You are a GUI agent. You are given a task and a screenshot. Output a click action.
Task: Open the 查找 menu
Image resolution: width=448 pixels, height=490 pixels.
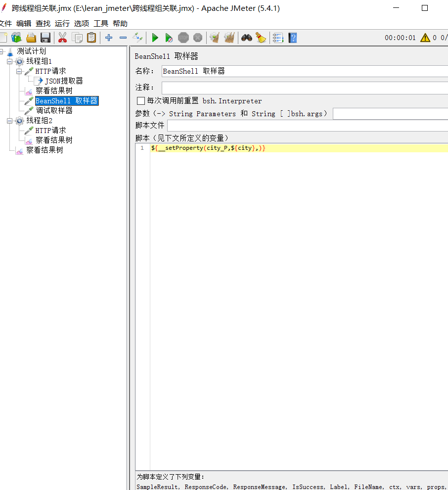43,23
